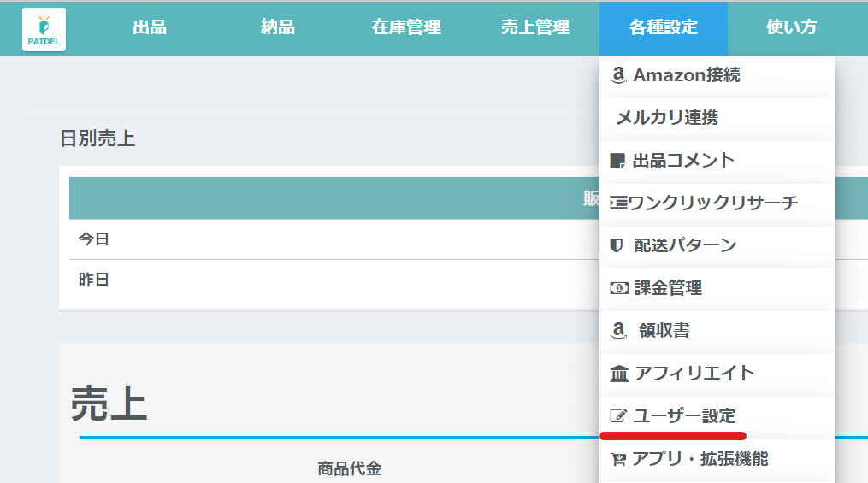This screenshot has height=483, width=868.
Task: Expand the 在庫管理 menu
Action: (x=406, y=28)
